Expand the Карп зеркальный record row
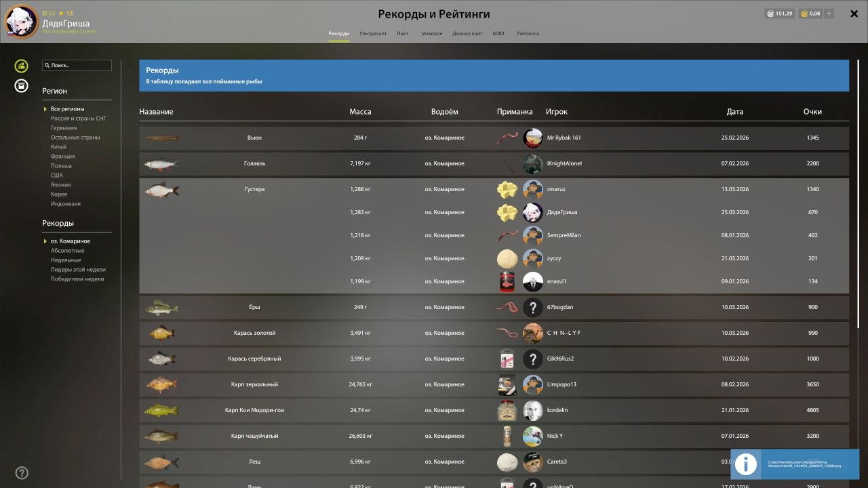 tap(254, 385)
